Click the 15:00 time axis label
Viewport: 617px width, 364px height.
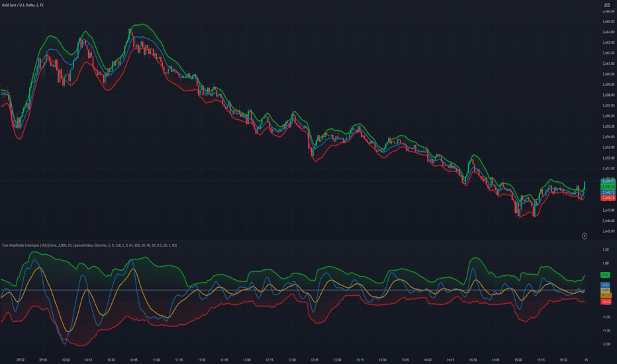[518, 359]
